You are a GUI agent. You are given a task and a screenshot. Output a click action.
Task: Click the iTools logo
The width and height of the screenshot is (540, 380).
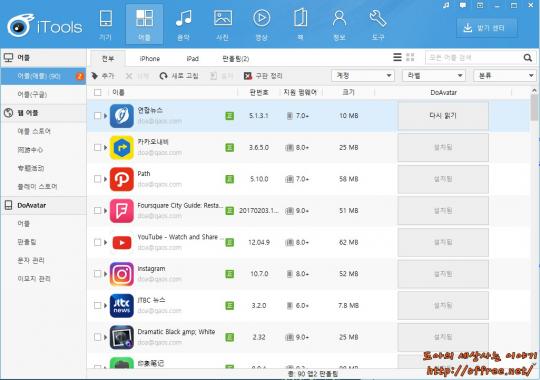[x=44, y=25]
